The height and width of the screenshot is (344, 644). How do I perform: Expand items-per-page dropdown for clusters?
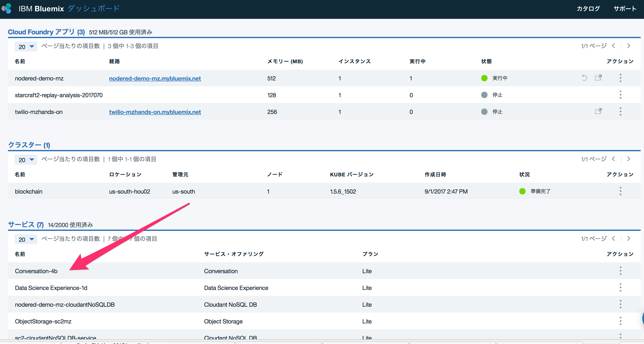[26, 160]
